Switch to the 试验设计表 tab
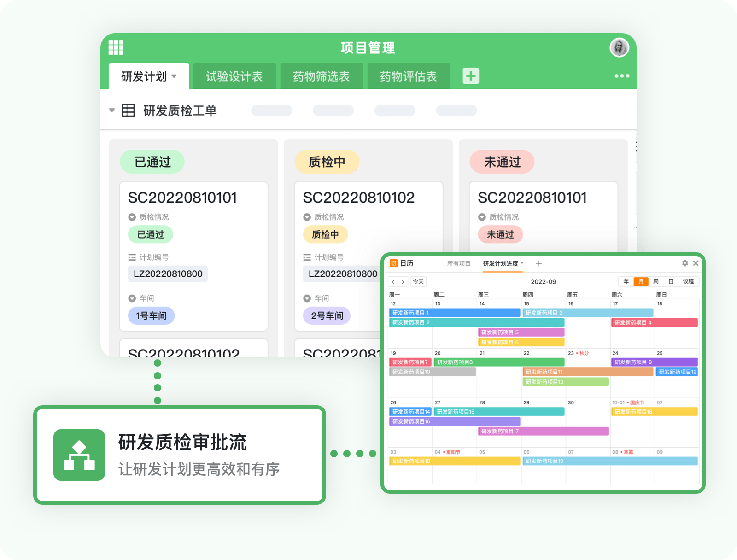This screenshot has width=737, height=560. tap(234, 76)
